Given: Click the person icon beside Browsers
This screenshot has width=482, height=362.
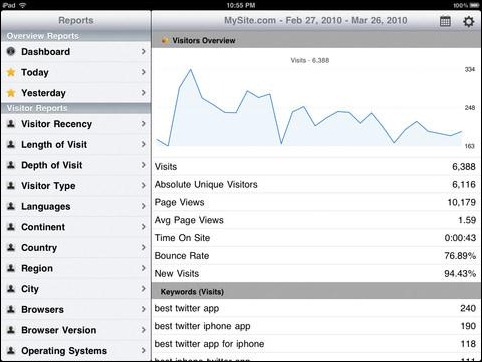Looking at the screenshot, I should pyautogui.click(x=11, y=309).
